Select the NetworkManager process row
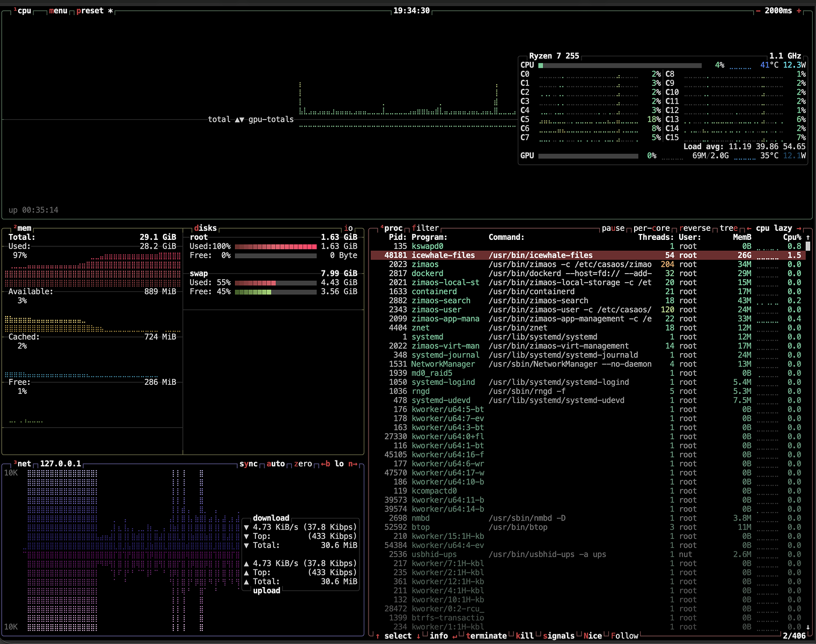Image resolution: width=816 pixels, height=644 pixels. (588, 364)
